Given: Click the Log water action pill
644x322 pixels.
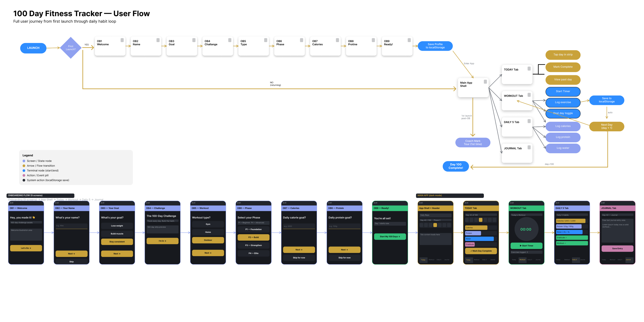Looking at the screenshot, I should pyautogui.click(x=563, y=148).
